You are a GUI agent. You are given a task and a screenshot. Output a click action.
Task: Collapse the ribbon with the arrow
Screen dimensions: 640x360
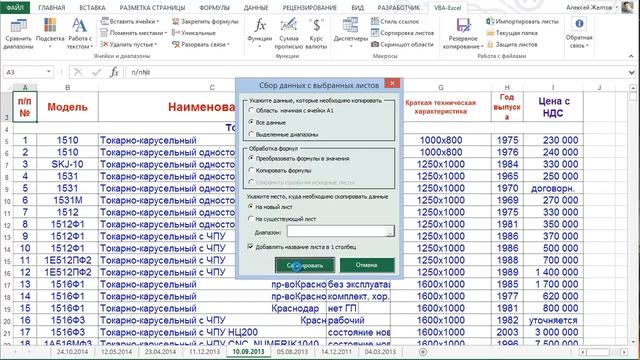point(631,56)
